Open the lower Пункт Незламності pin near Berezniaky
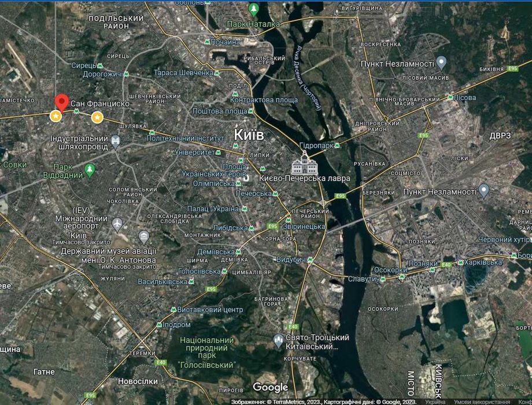The image size is (532, 405). point(484,191)
